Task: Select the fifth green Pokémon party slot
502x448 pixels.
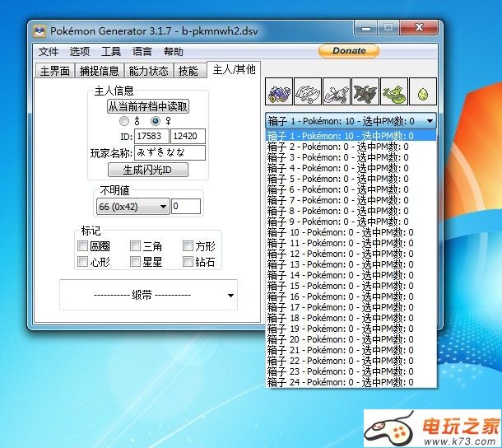Action: (394, 91)
